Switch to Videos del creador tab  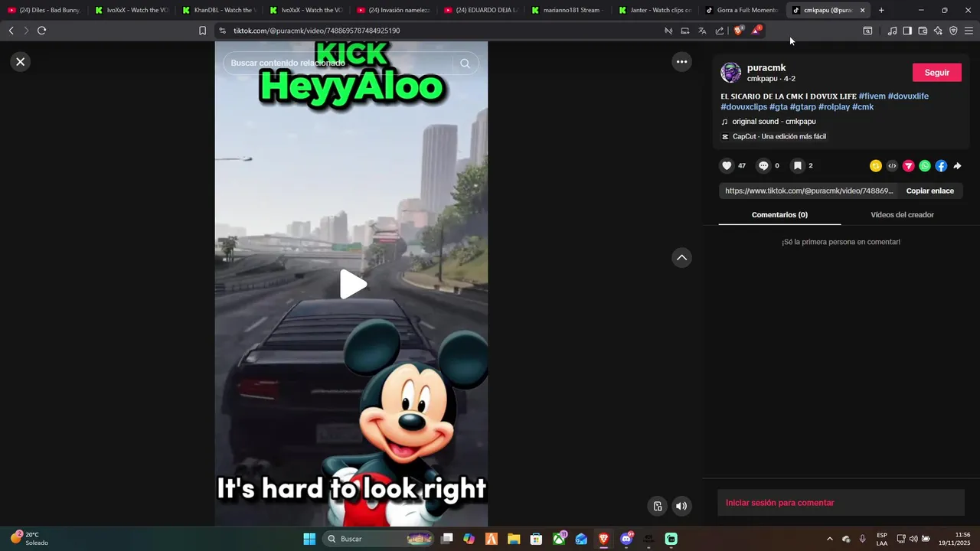[x=902, y=215]
